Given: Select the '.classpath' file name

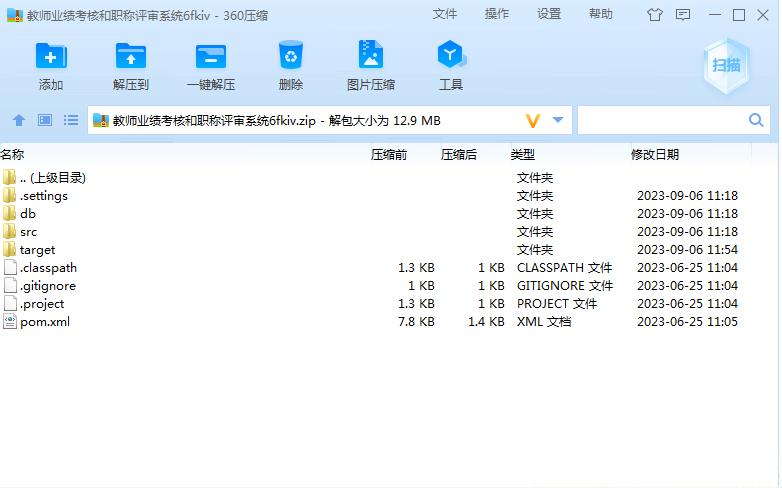Looking at the screenshot, I should click(48, 267).
